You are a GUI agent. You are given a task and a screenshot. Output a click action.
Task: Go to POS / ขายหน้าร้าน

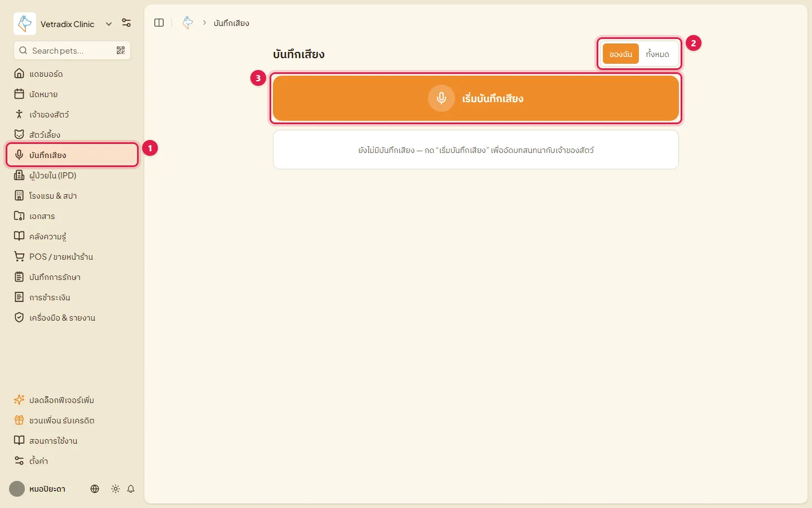tap(72, 257)
